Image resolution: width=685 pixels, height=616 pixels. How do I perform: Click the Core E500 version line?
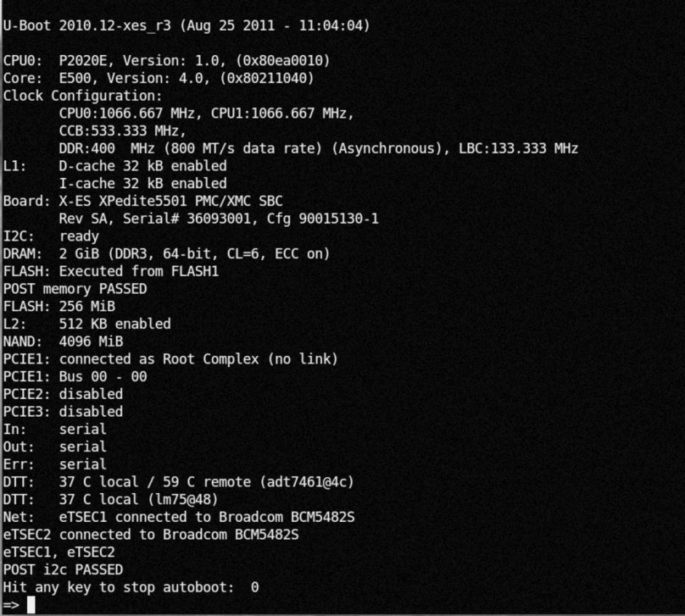(x=159, y=79)
